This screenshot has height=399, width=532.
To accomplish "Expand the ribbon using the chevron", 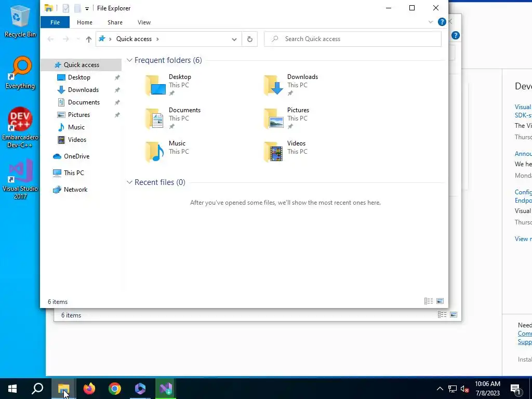I will click(x=431, y=22).
